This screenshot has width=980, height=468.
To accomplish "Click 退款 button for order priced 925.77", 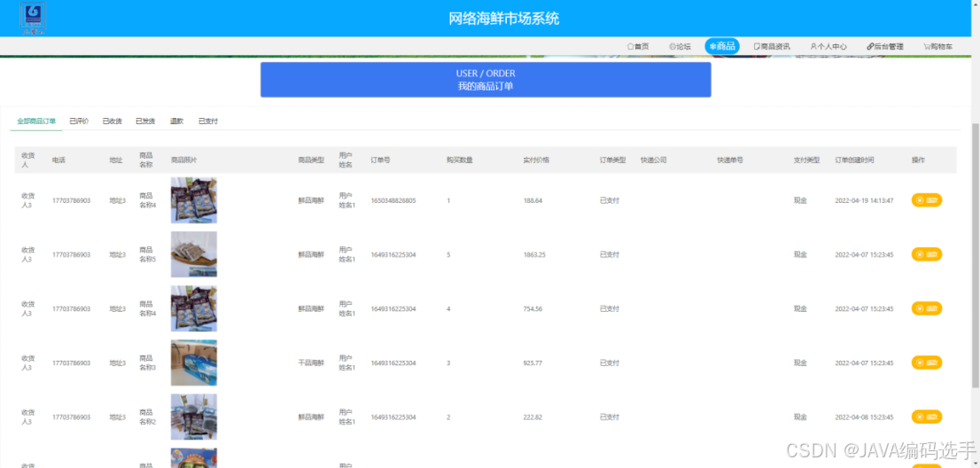I will [926, 363].
